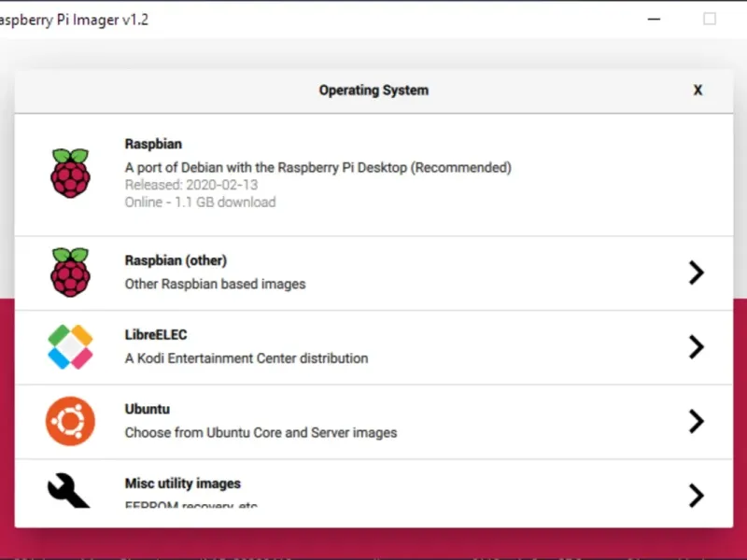This screenshot has width=747, height=560.
Task: Click the Raspbian (other) raspberry icon
Action: click(70, 272)
